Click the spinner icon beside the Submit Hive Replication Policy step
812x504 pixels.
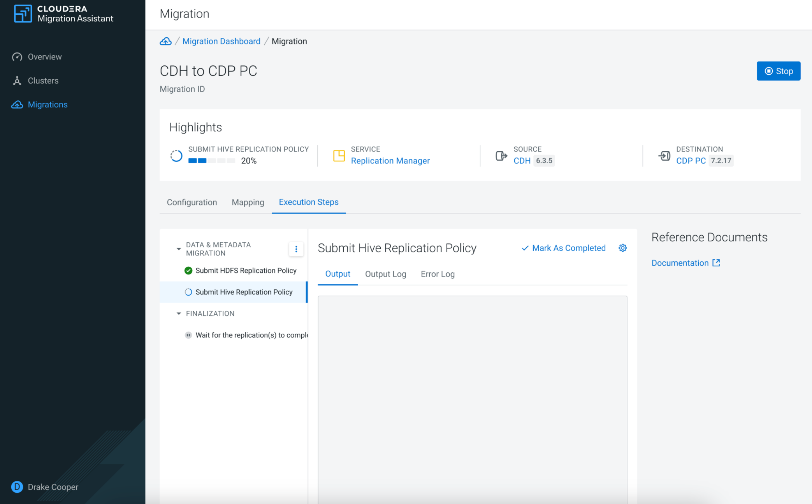188,292
